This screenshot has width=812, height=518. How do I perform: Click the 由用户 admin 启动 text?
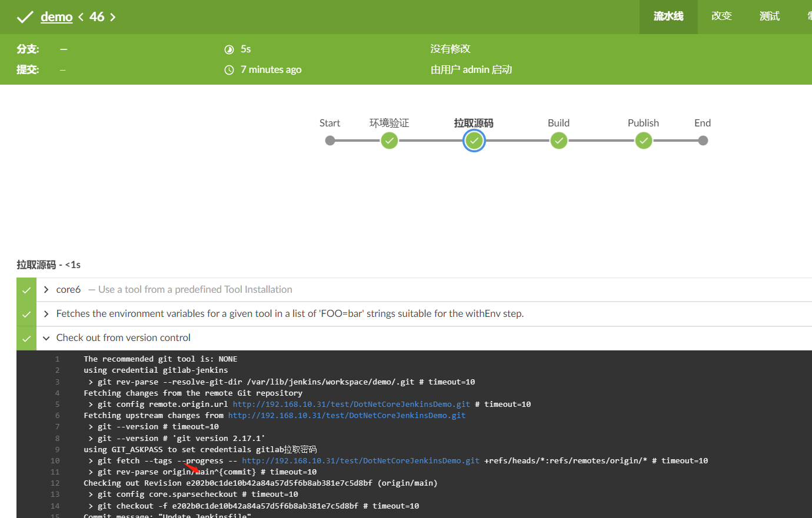(471, 69)
